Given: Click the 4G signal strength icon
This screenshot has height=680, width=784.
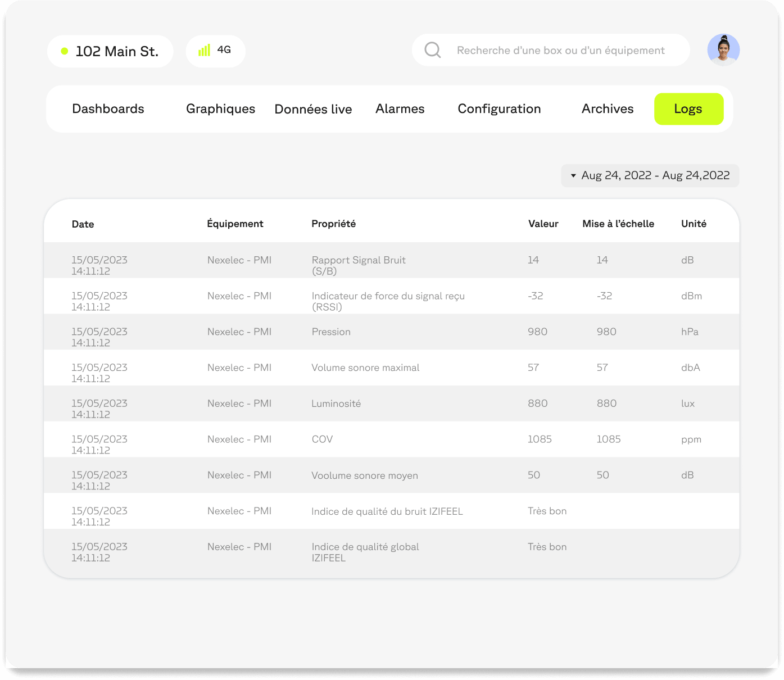Looking at the screenshot, I should click(x=205, y=50).
